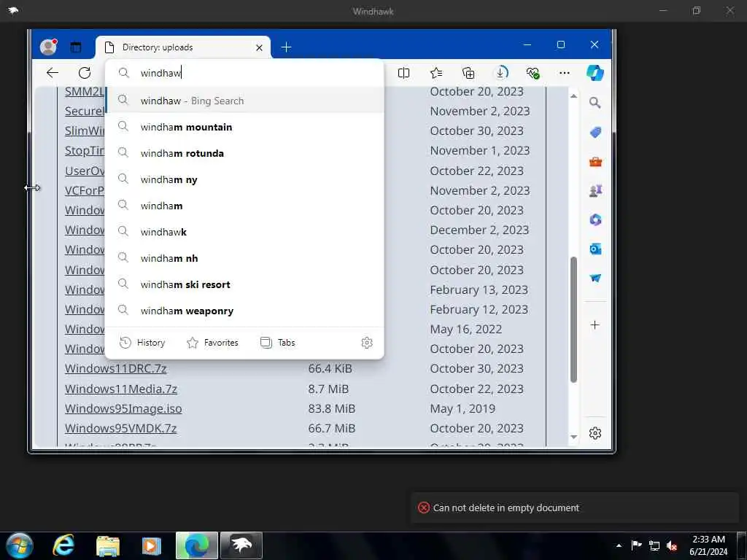Open Windows11Media.7z link
747x560 pixels.
(x=121, y=389)
